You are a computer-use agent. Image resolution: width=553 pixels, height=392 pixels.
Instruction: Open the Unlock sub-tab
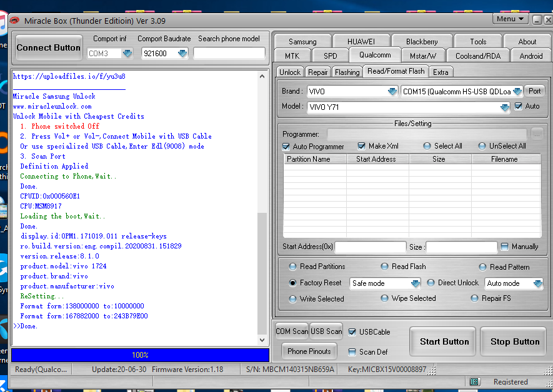(x=290, y=72)
